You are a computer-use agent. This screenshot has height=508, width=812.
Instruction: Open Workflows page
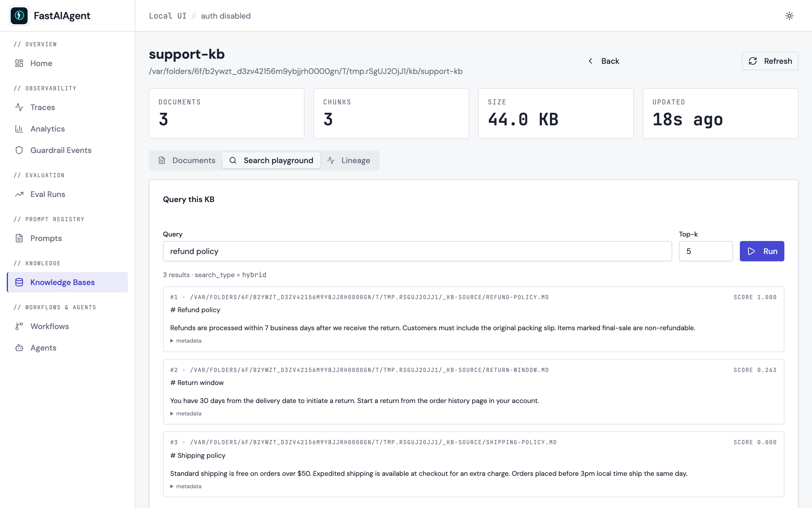(x=67, y=326)
